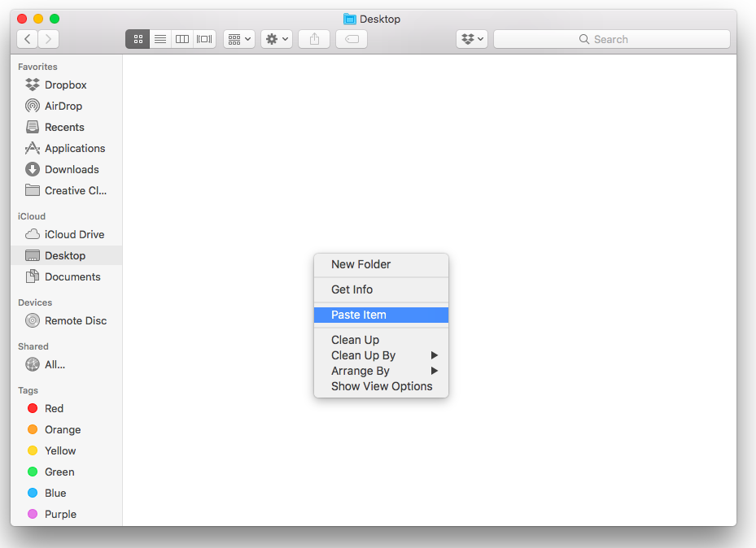The height and width of the screenshot is (548, 756).
Task: Go forward with the Forward arrow
Action: [48, 39]
